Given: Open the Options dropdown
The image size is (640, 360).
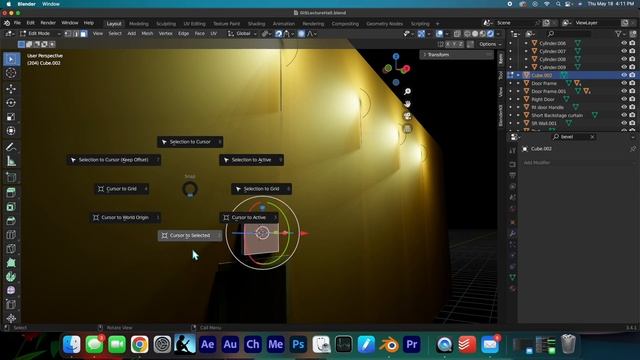Looking at the screenshot, I should pyautogui.click(x=490, y=44).
